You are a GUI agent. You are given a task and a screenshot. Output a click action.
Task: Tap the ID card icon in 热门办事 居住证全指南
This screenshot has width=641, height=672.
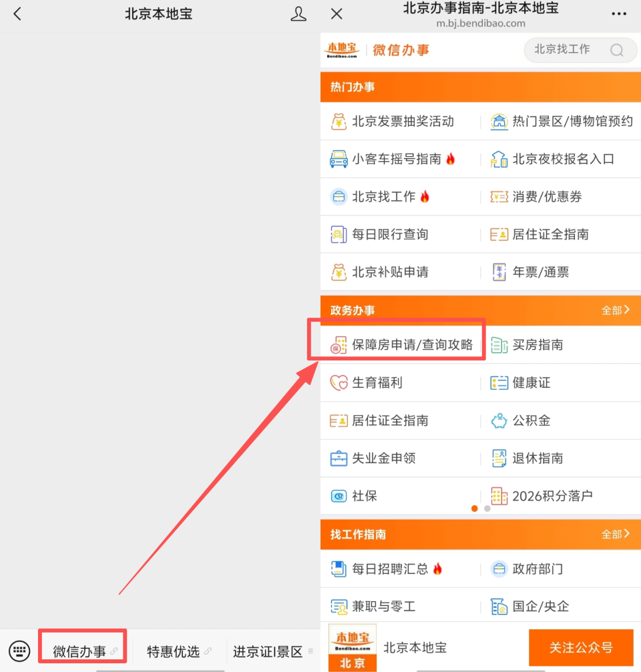(499, 234)
